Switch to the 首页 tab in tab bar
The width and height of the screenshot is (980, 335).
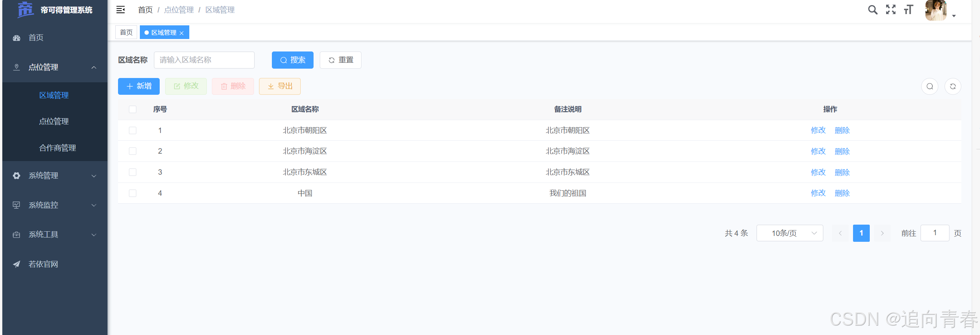(126, 32)
